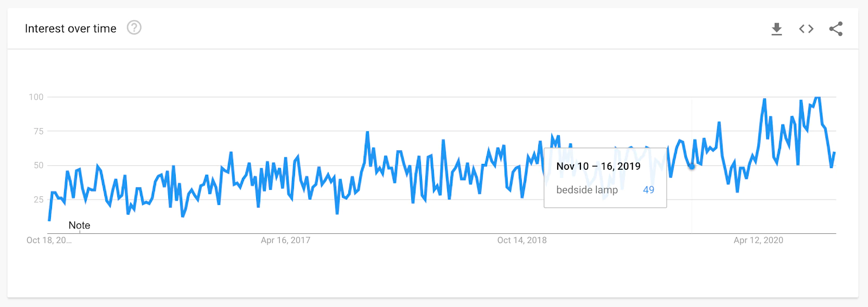Click the line's starting point at far left
Image resolution: width=868 pixels, height=307 pixels.
click(49, 220)
